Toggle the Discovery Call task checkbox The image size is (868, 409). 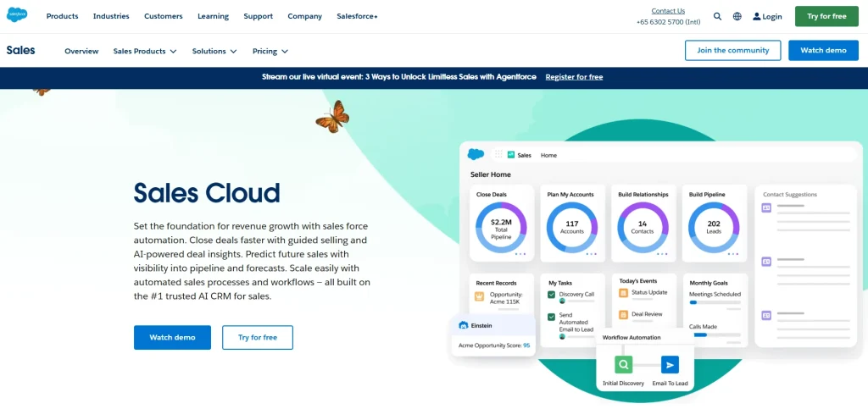[551, 295]
